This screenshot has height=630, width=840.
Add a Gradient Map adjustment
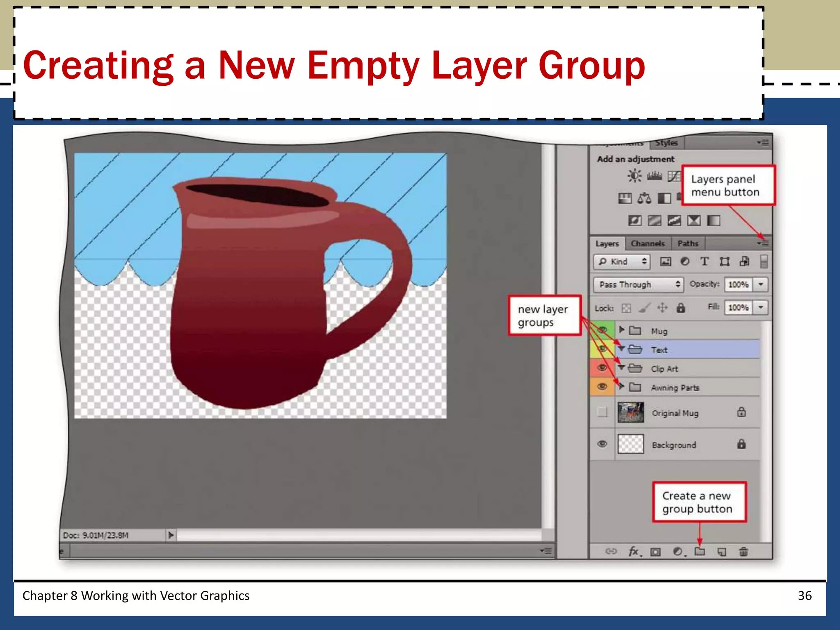(x=714, y=221)
